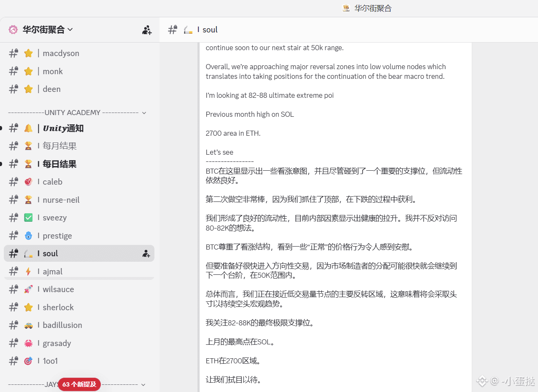Click the dart target emoji on 1oo1 row
This screenshot has height=392, width=538.
(x=28, y=361)
